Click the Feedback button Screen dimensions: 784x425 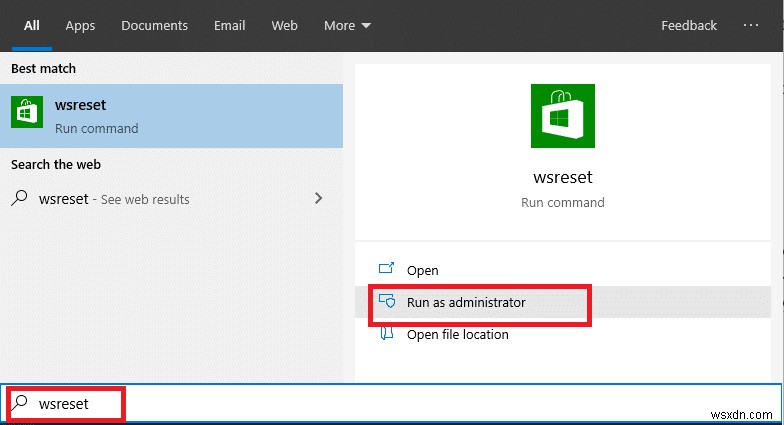(x=689, y=25)
